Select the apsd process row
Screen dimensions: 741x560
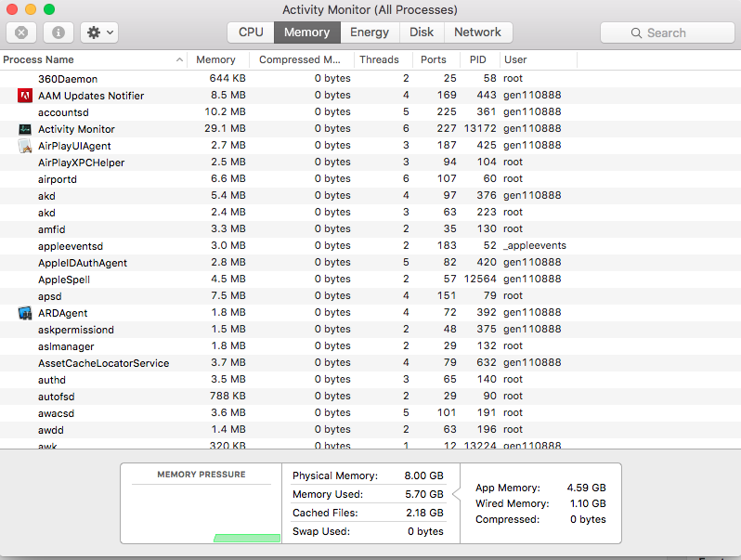tap(370, 296)
